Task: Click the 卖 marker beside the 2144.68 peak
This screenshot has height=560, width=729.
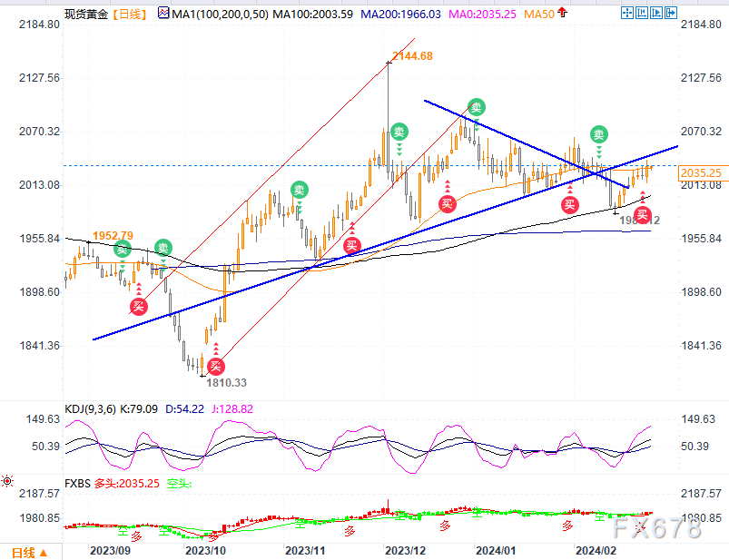Action: click(399, 132)
